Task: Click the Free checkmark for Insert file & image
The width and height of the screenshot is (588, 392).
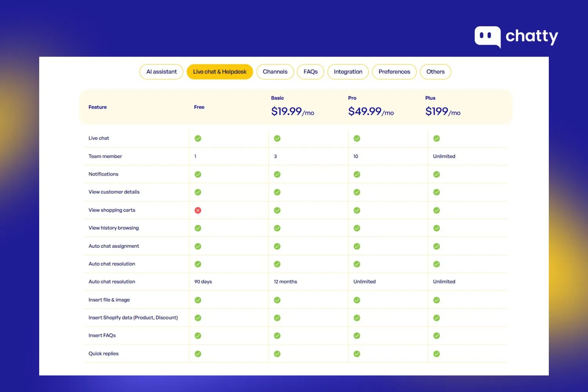Action: coord(198,300)
